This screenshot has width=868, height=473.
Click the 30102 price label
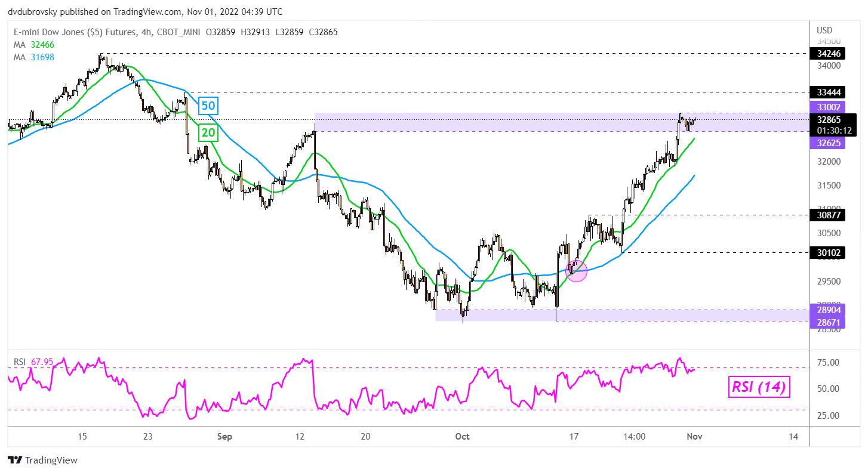(827, 253)
